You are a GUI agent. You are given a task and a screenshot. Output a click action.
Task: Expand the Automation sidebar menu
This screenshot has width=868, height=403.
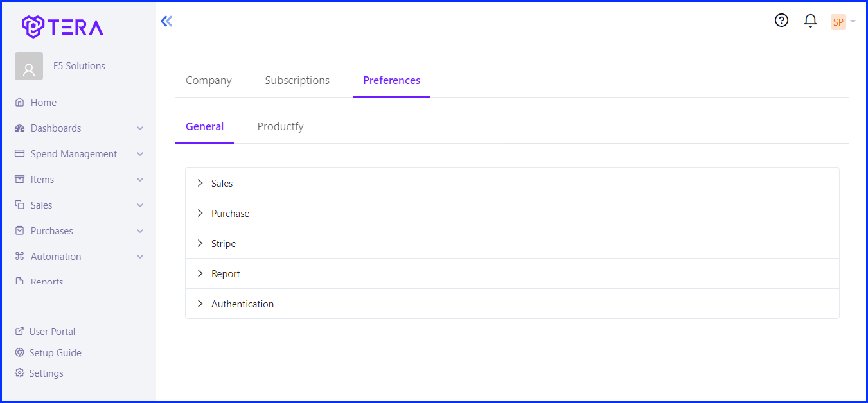point(79,257)
